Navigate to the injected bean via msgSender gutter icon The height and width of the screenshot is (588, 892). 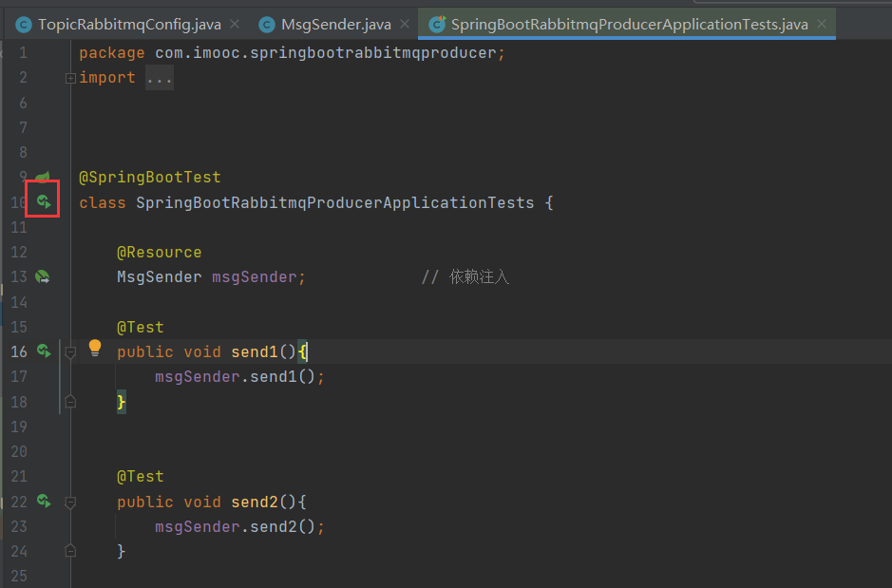pyautogui.click(x=43, y=277)
